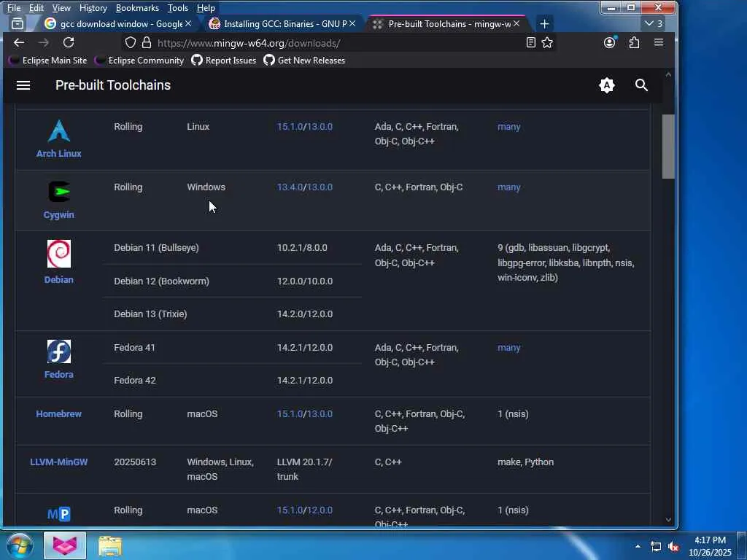Open the Debian text link
The width and height of the screenshot is (747, 560).
[59, 279]
